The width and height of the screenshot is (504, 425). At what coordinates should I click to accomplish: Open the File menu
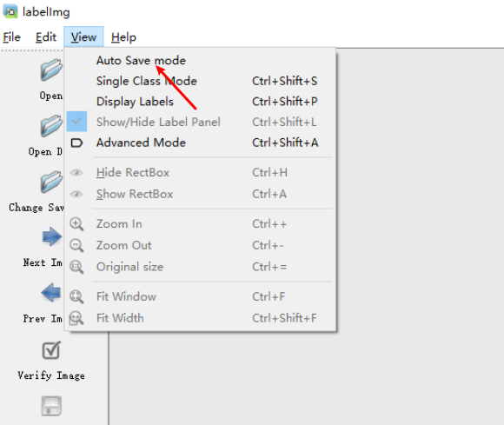12,37
